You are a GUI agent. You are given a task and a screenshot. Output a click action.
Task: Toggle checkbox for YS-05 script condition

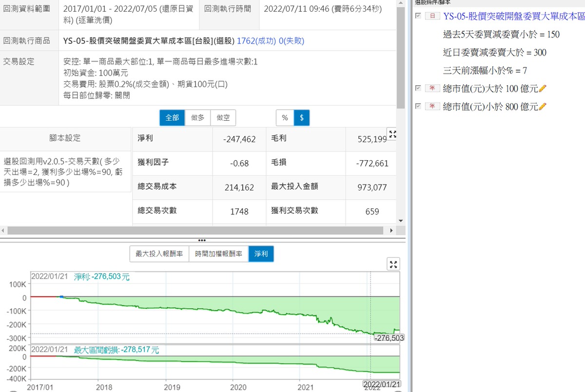[x=418, y=16]
